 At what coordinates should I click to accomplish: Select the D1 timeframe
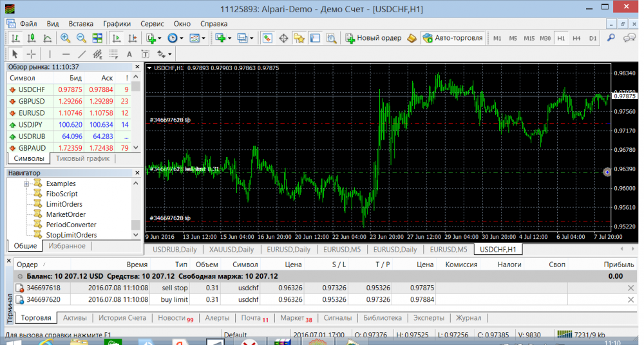pyautogui.click(x=592, y=38)
